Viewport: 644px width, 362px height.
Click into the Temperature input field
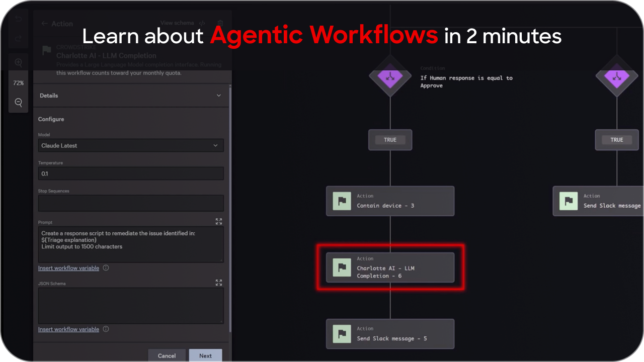click(x=131, y=173)
